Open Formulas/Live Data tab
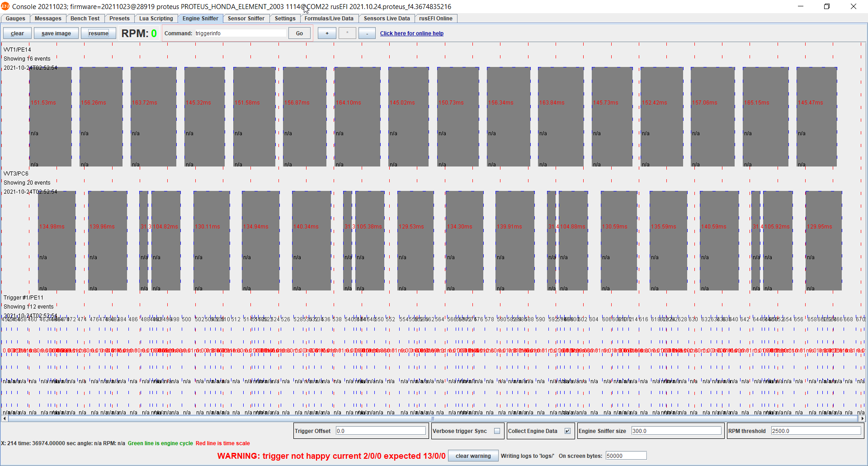The height and width of the screenshot is (466, 868). tap(329, 19)
